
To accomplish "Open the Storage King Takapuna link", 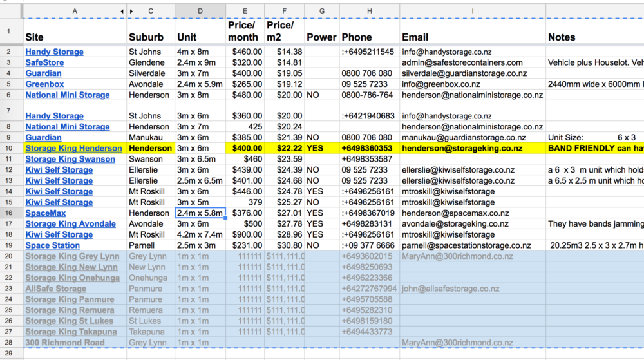I will (x=71, y=332).
